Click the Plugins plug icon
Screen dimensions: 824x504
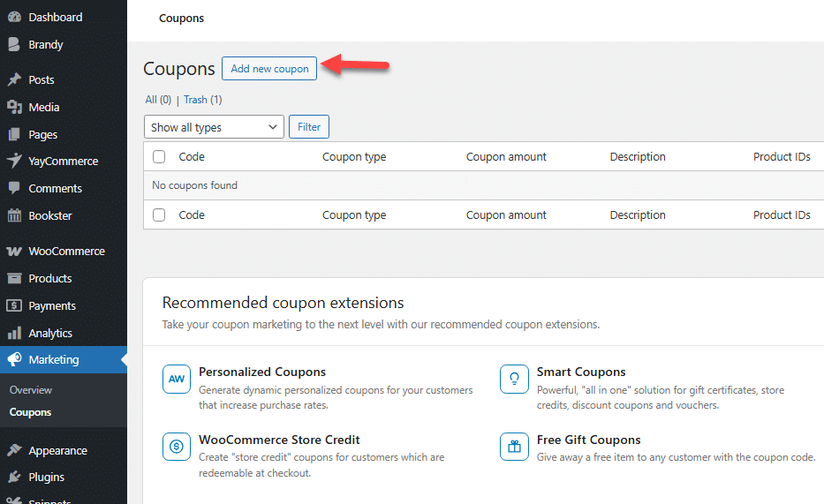coord(14,477)
